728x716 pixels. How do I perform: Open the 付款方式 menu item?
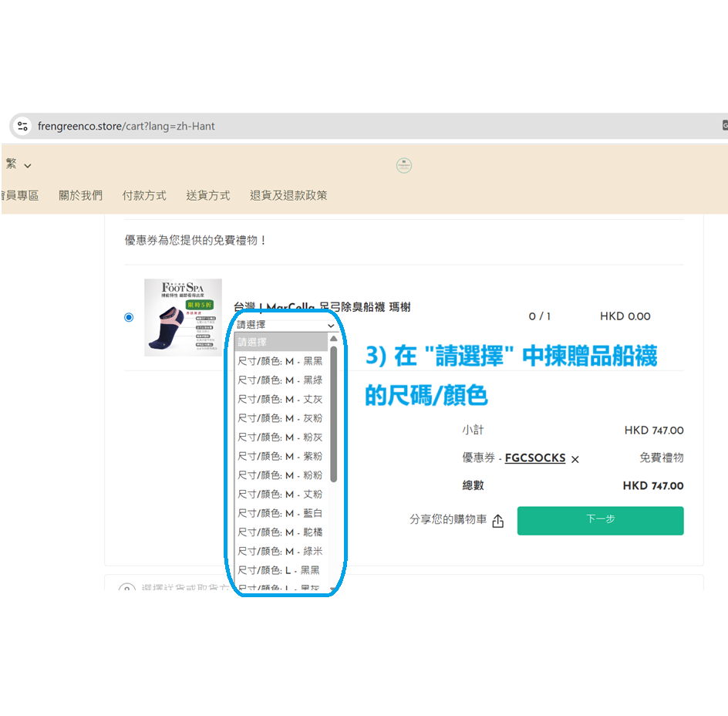pos(144,196)
